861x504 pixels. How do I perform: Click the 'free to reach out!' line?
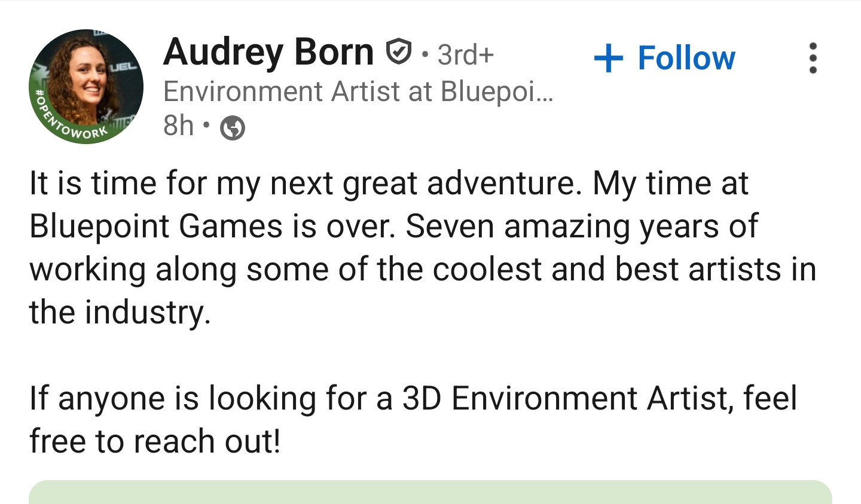click(154, 442)
